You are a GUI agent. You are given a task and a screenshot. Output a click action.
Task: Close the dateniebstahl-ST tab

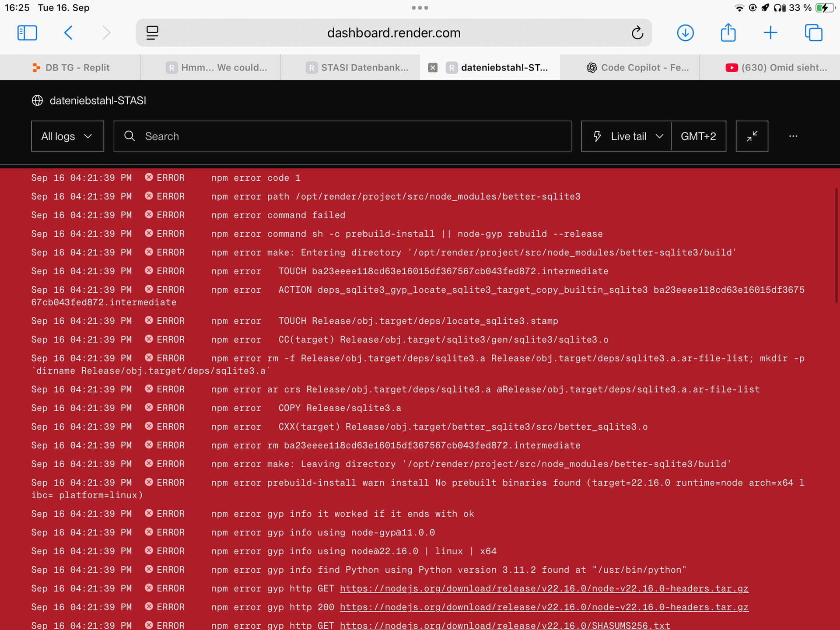433,67
